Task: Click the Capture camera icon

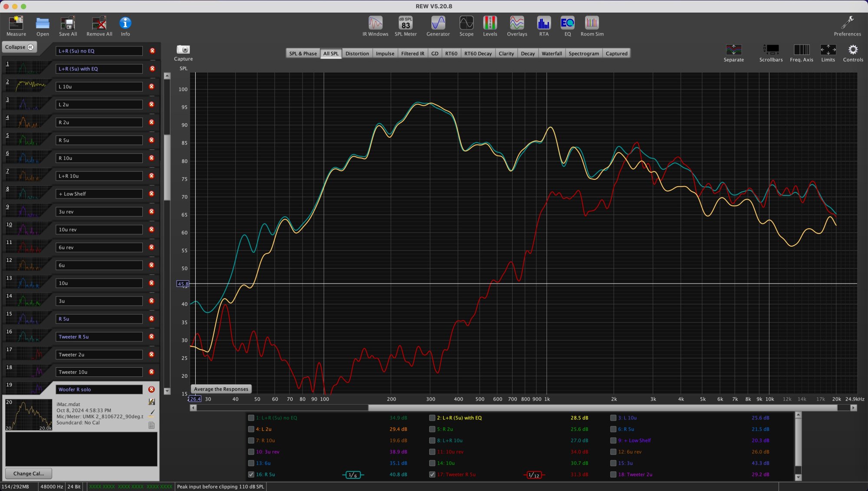Action: [x=183, y=50]
